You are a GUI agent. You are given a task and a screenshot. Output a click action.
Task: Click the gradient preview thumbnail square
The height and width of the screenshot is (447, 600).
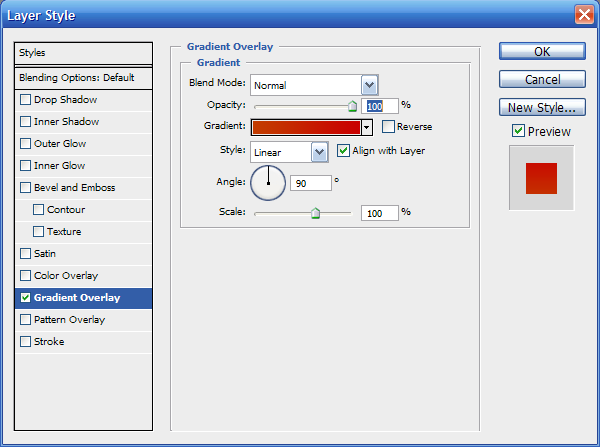[x=541, y=177]
